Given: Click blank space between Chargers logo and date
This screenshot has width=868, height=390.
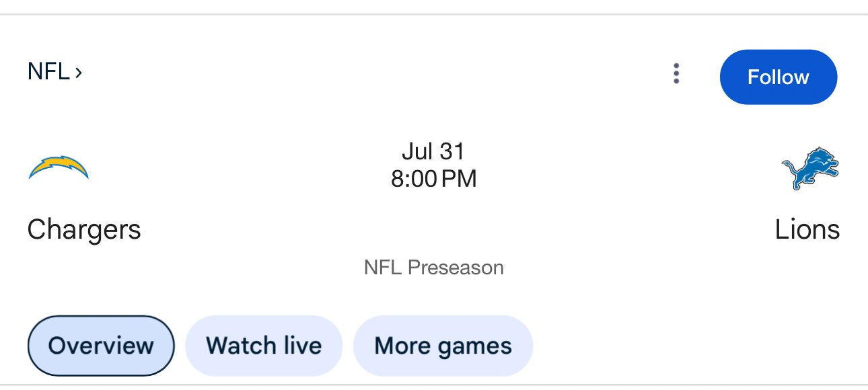Looking at the screenshot, I should click(x=236, y=168).
